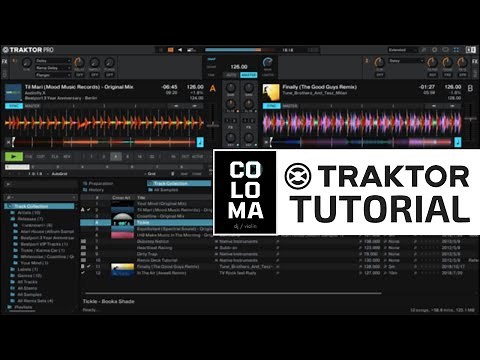Open the Delay effect dropdown in FX unit 1
The image size is (480, 360).
(x=53, y=61)
